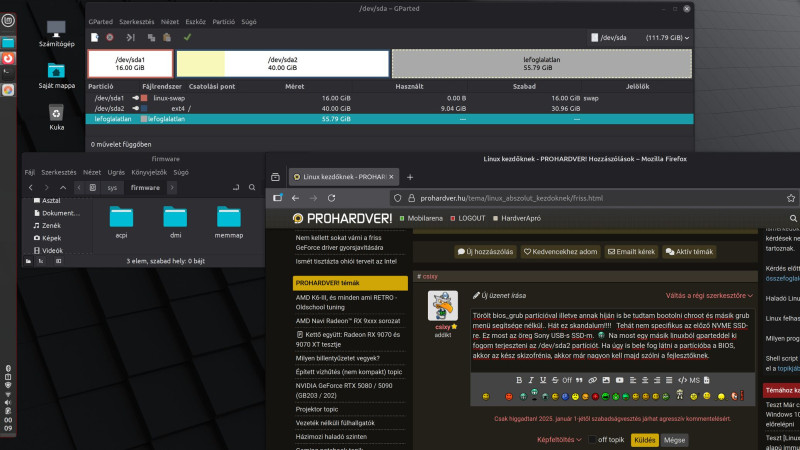The width and height of the screenshot is (800, 450).
Task: Click the Kuka trash desktop icon
Action: [57, 117]
